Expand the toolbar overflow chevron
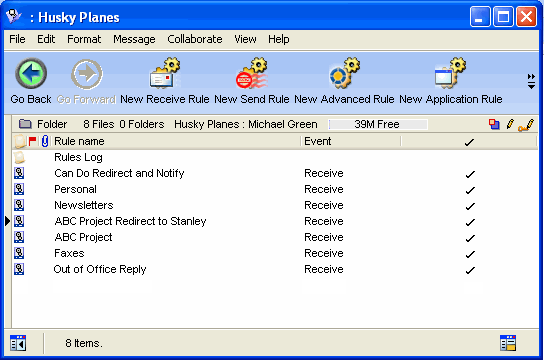This screenshot has height=360, width=544. click(531, 81)
